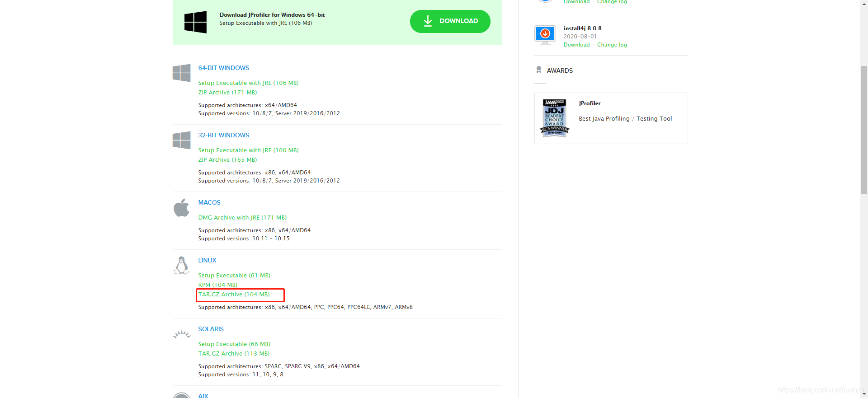Open the install4j Change log link
Image resolution: width=868 pixels, height=398 pixels.
click(612, 45)
